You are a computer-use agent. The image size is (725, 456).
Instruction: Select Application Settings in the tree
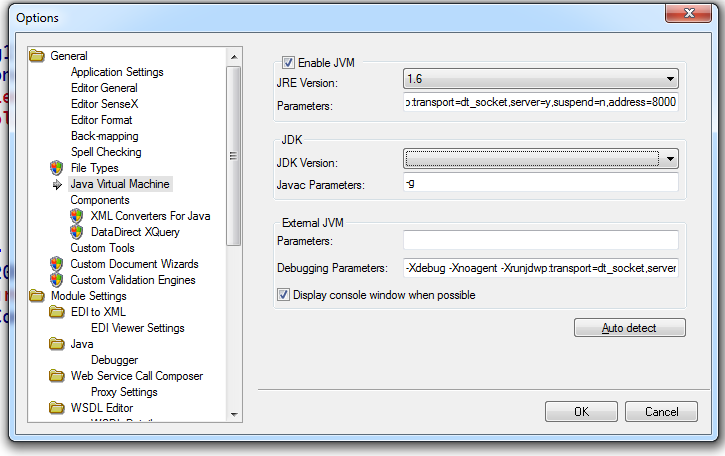(x=117, y=72)
